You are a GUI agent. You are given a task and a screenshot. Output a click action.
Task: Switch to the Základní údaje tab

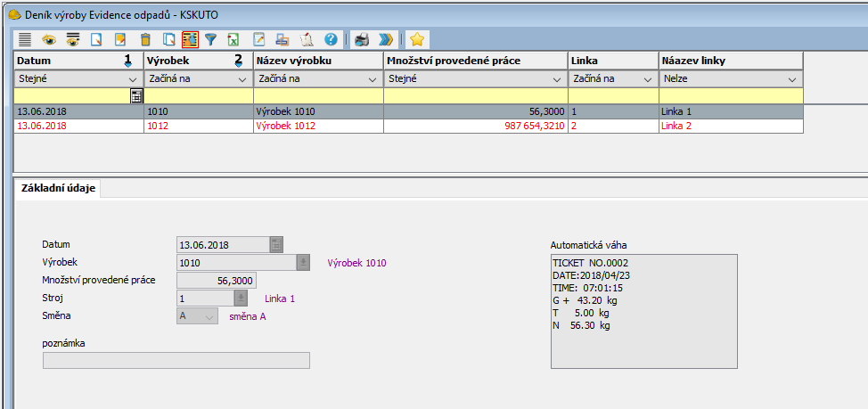[x=58, y=188]
